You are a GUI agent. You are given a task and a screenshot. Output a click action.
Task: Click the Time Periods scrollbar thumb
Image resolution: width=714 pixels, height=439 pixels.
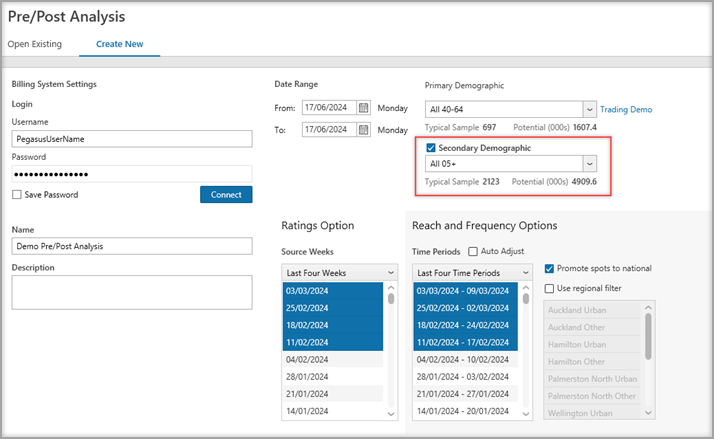(526, 299)
